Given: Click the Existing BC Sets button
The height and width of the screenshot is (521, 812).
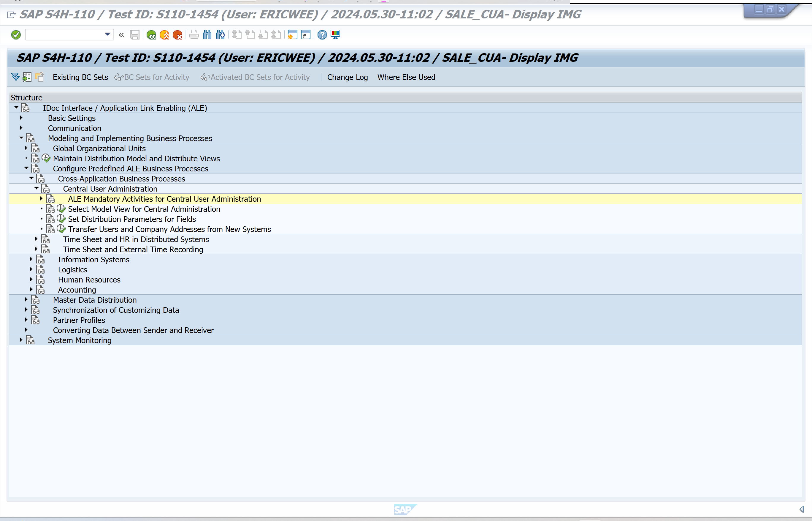Looking at the screenshot, I should (x=80, y=77).
